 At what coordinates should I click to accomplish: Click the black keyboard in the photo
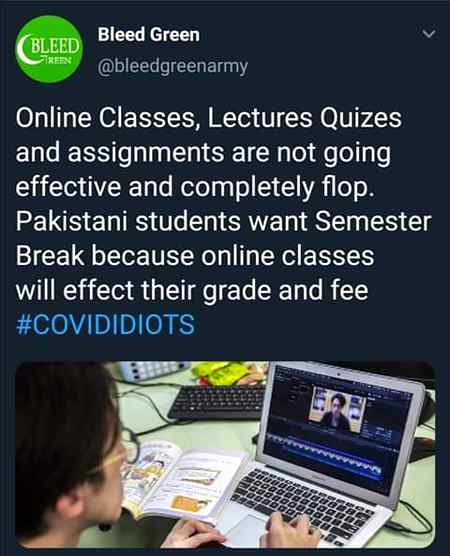pos(216,402)
